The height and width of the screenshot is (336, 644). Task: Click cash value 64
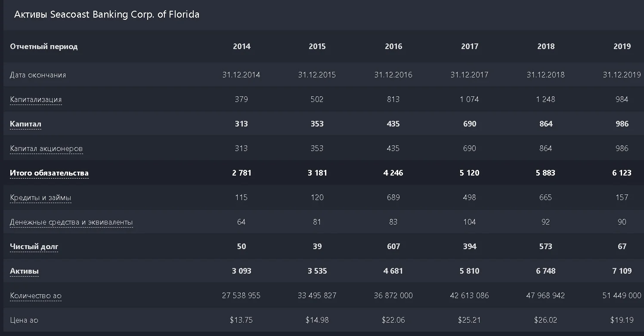[x=241, y=222]
